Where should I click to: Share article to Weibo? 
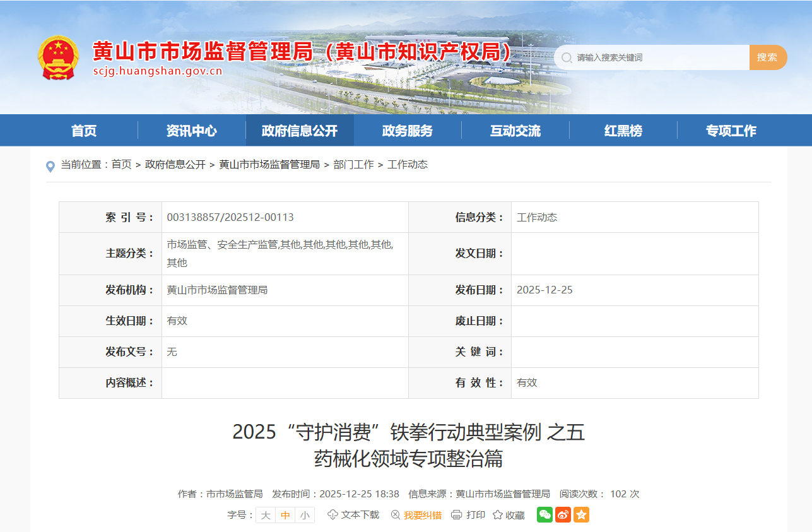563,515
